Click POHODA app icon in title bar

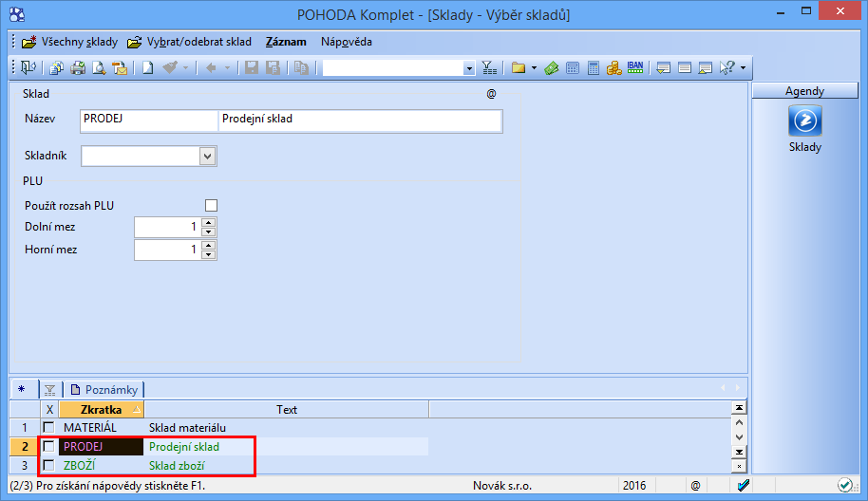click(17, 14)
